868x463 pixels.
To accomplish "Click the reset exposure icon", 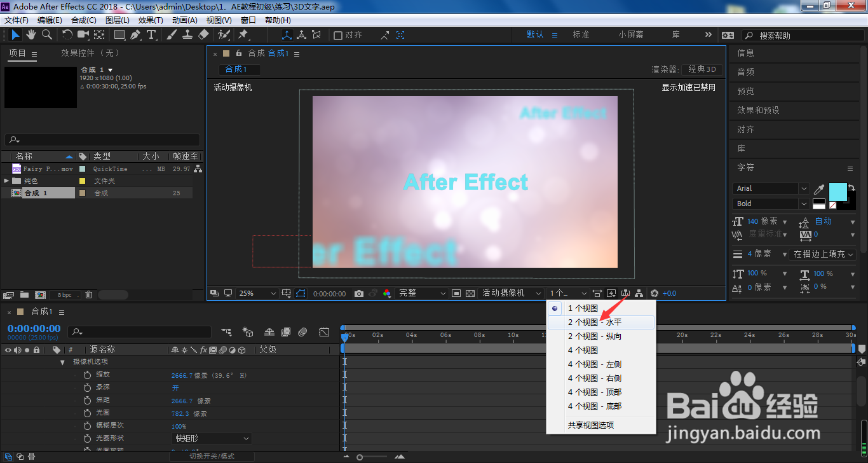I will tap(654, 293).
